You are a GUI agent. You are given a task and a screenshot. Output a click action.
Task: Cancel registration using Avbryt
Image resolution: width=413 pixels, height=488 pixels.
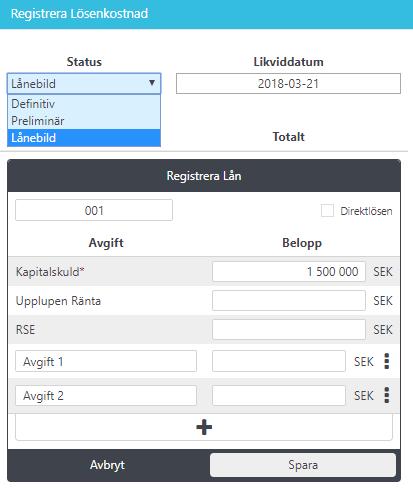pos(107,465)
